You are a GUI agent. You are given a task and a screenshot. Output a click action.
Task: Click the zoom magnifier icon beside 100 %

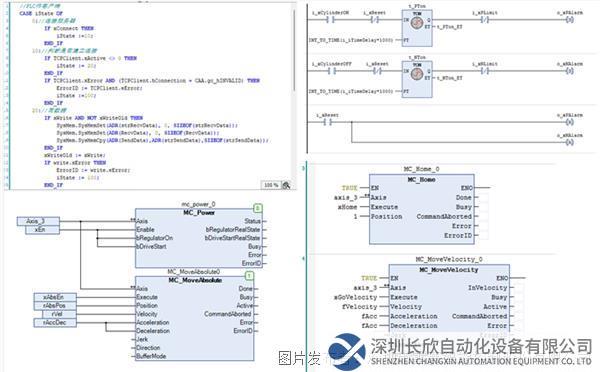[286, 186]
